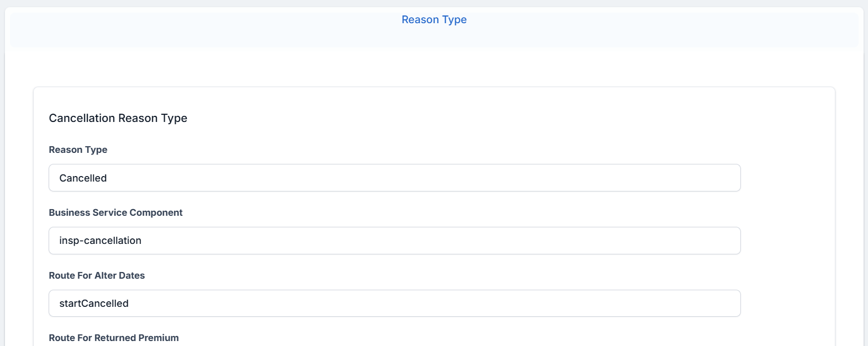The width and height of the screenshot is (868, 346).
Task: Click the Route For Returned Premium label
Action: (x=114, y=338)
